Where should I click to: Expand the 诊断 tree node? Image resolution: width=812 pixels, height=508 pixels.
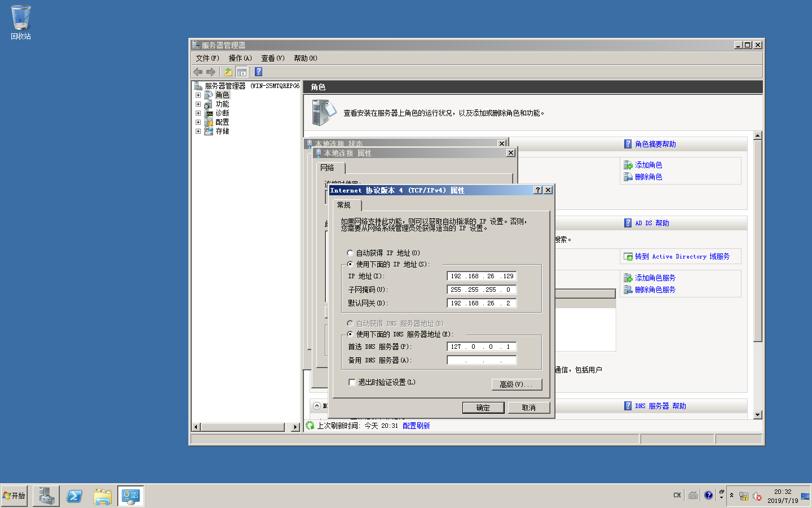click(198, 113)
